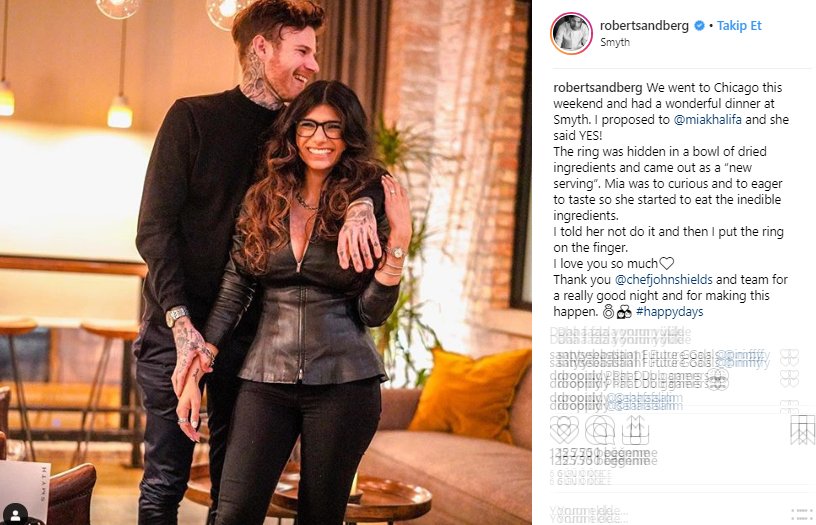Viewport: 816px width, 525px height.
Task: Click the add comment input field
Action: pos(666,514)
